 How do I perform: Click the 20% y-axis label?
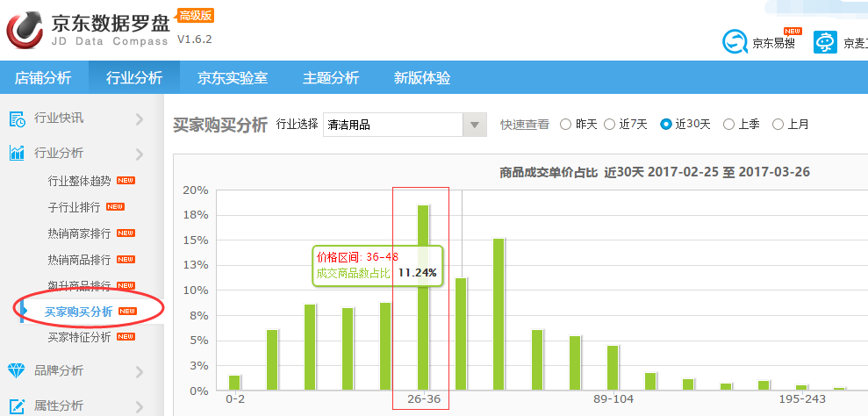pyautogui.click(x=196, y=190)
